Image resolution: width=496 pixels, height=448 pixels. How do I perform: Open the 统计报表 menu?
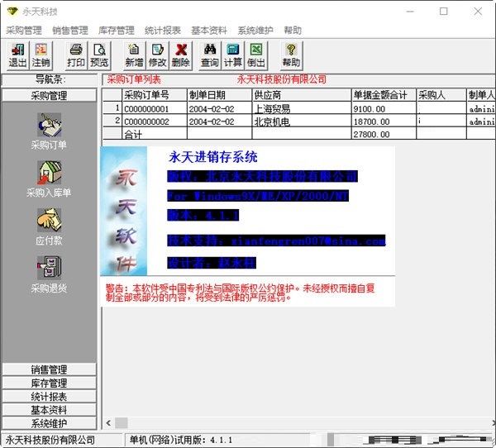pos(163,31)
